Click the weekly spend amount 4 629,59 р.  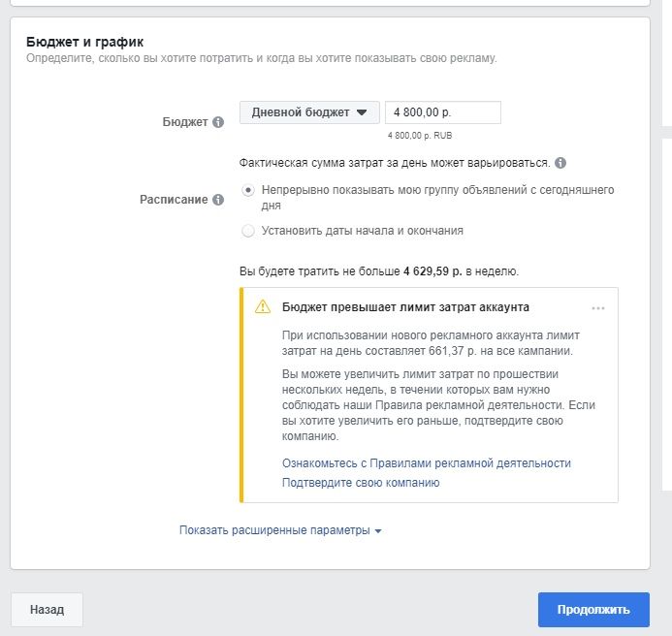432,271
